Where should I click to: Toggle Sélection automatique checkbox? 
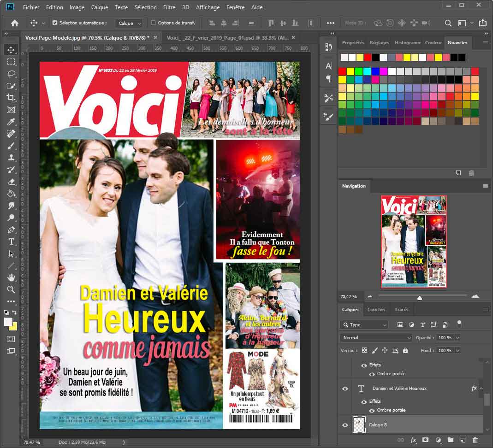tap(55, 23)
